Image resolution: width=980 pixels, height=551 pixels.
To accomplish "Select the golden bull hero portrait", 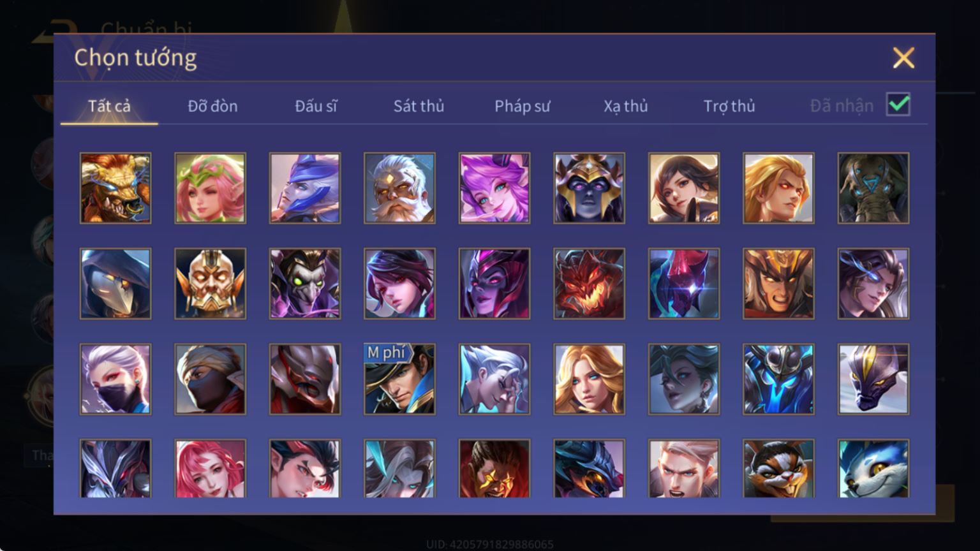I will tap(115, 188).
